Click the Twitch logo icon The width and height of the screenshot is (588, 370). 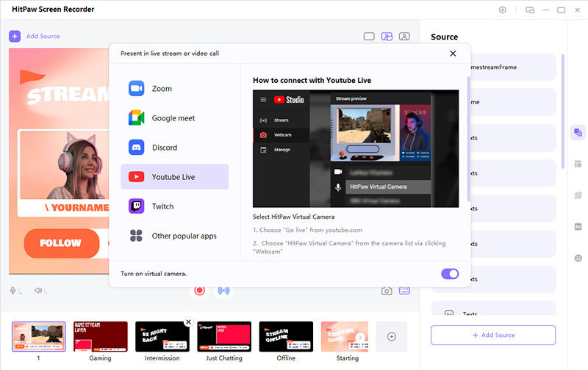pos(136,206)
